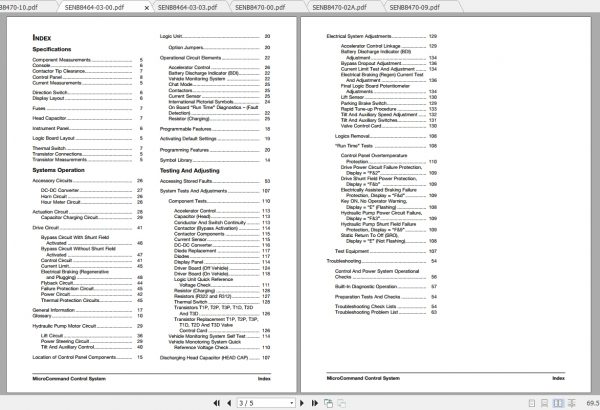Viewport: 600px width, 410px height.
Task: Go to the next page
Action: click(302, 403)
